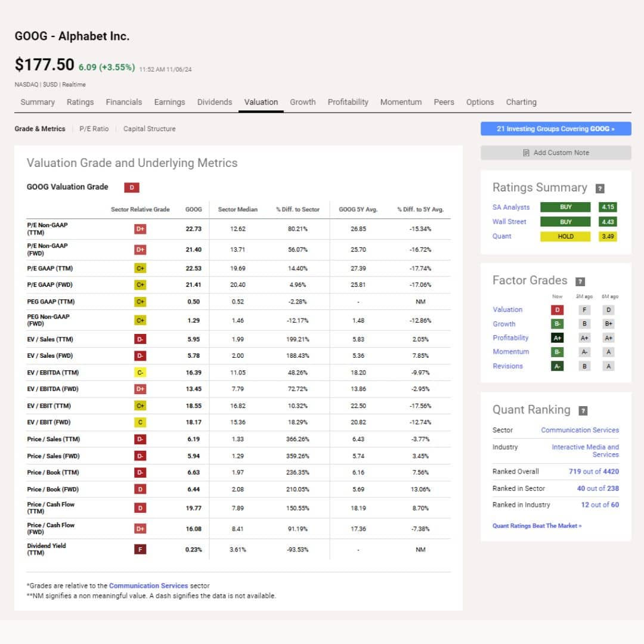The width and height of the screenshot is (644, 644).
Task: Open the Earnings tab
Action: [169, 102]
